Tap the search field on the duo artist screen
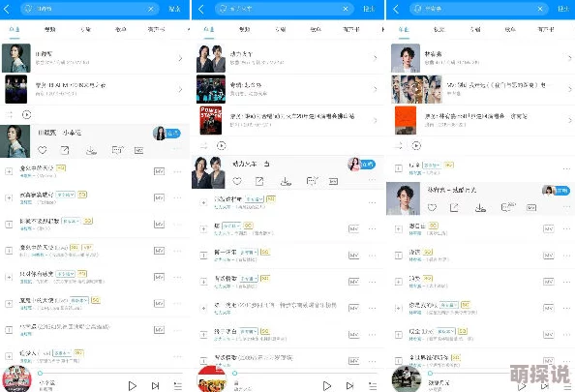 tap(285, 9)
